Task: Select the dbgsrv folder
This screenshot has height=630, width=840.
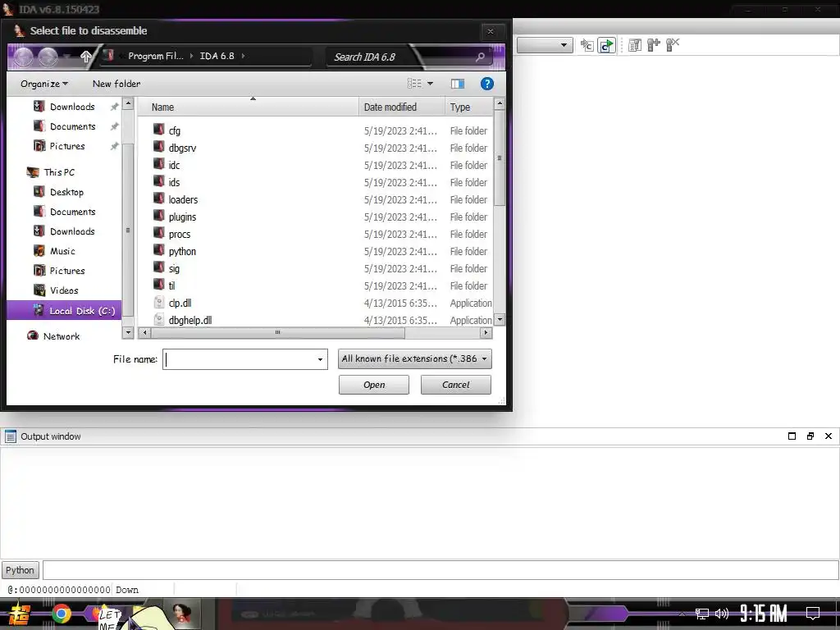Action: [x=182, y=148]
